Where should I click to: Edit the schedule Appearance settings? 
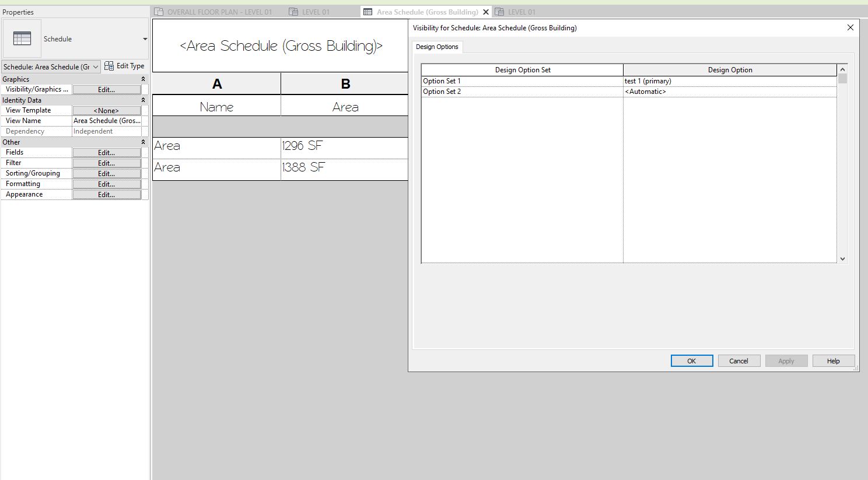tap(106, 194)
